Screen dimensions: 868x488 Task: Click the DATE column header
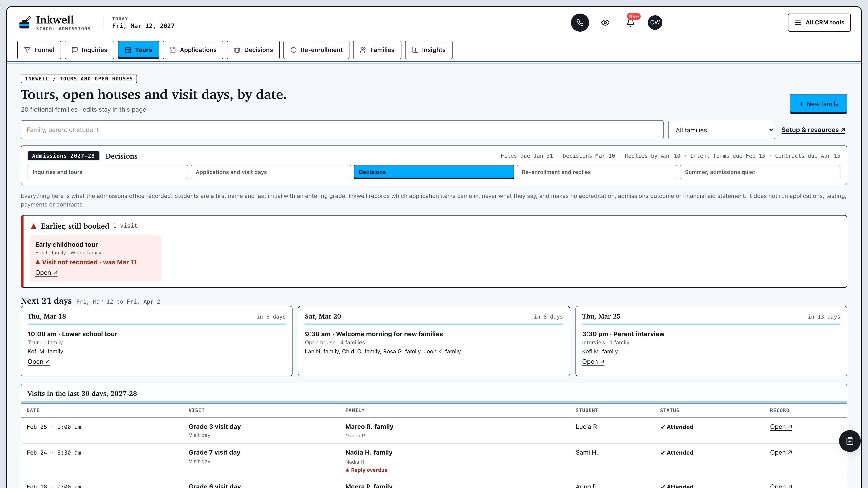coord(33,411)
